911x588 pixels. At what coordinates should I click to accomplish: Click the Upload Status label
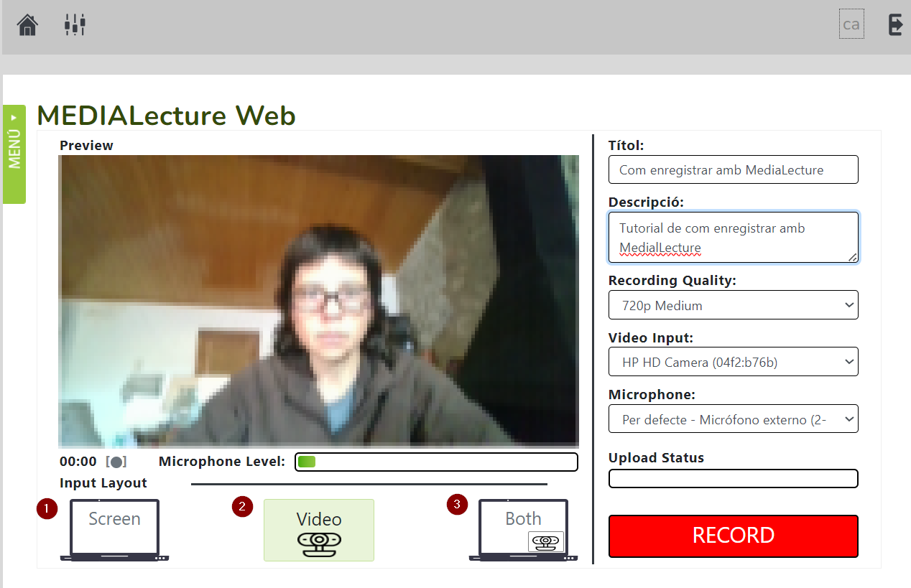(x=657, y=457)
